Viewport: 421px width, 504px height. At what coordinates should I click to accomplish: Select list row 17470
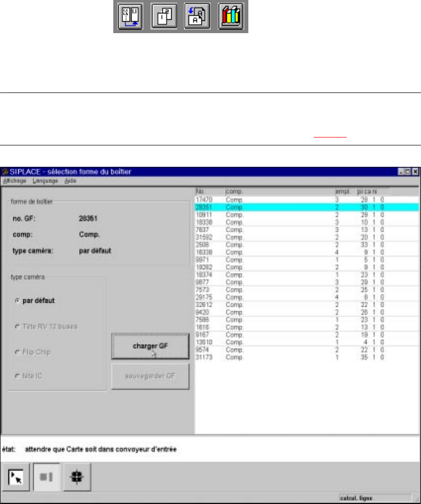coord(307,200)
